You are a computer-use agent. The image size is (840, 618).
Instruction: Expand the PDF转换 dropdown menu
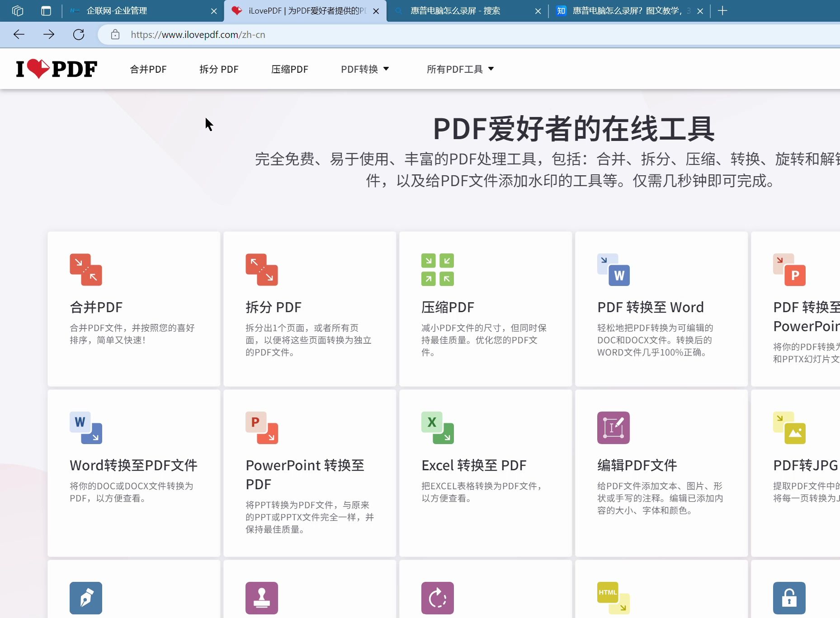(365, 69)
